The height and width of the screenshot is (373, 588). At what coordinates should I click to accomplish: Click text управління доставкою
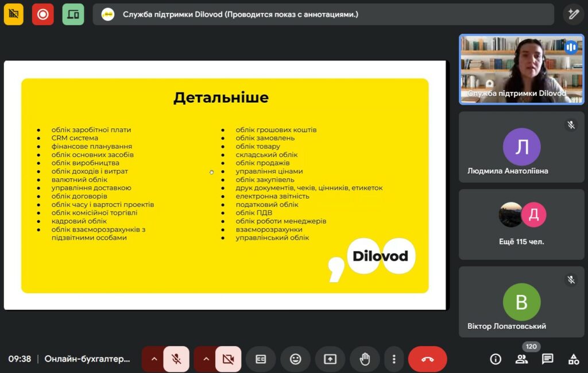[x=91, y=187]
